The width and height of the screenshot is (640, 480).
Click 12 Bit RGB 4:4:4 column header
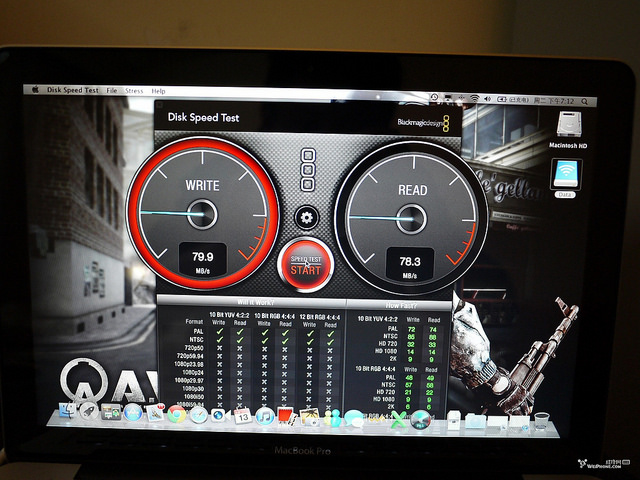pyautogui.click(x=320, y=317)
